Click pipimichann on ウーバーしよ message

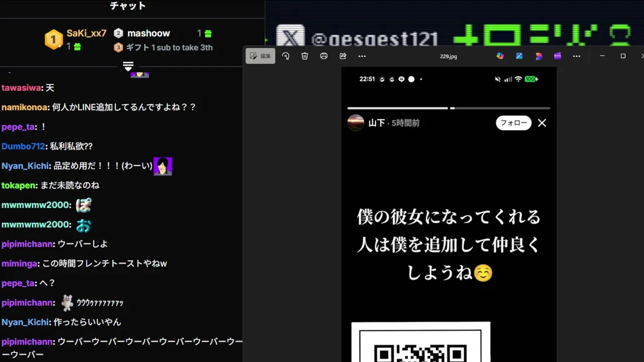[x=27, y=244]
